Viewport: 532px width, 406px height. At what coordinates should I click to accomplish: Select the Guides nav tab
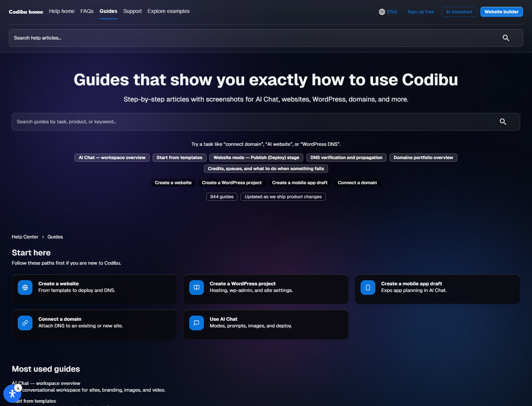click(x=108, y=11)
